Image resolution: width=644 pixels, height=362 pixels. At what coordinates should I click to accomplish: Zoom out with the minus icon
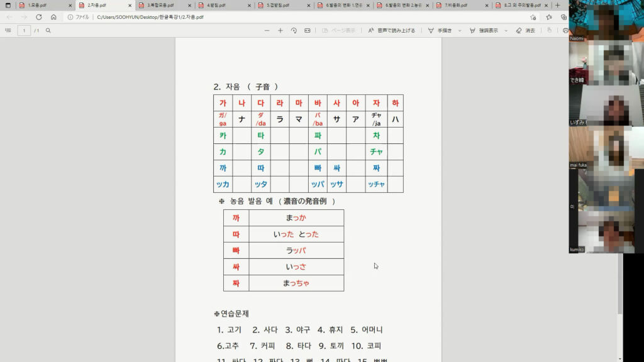click(x=267, y=30)
